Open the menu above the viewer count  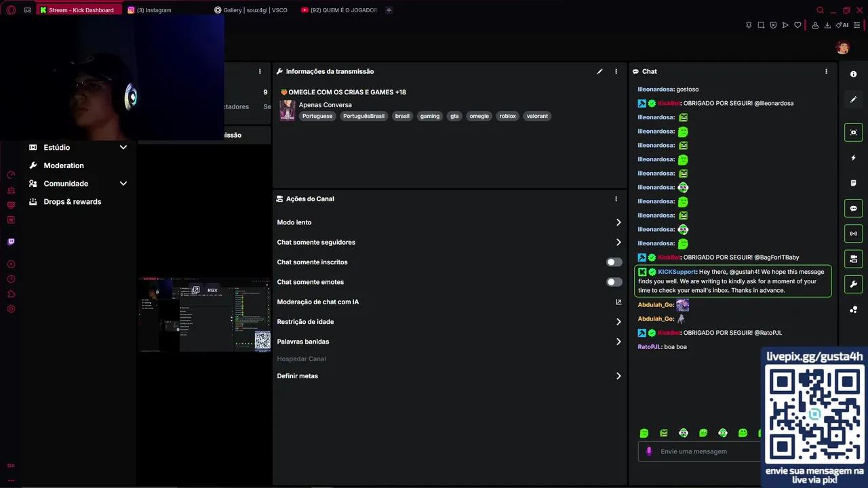260,71
